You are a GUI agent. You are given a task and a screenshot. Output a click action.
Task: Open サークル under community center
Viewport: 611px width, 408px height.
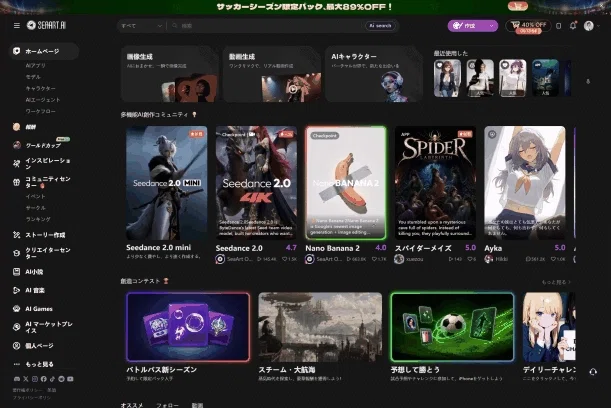pyautogui.click(x=35, y=208)
